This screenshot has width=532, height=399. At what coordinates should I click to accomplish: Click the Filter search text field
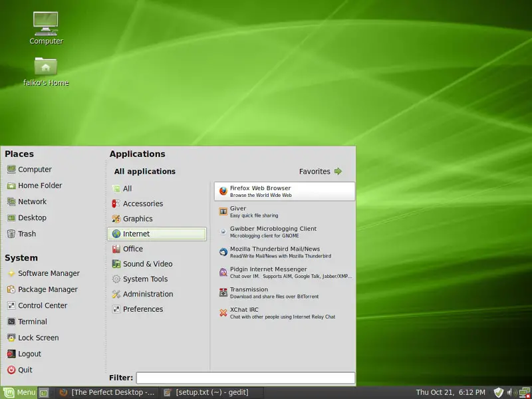(245, 378)
